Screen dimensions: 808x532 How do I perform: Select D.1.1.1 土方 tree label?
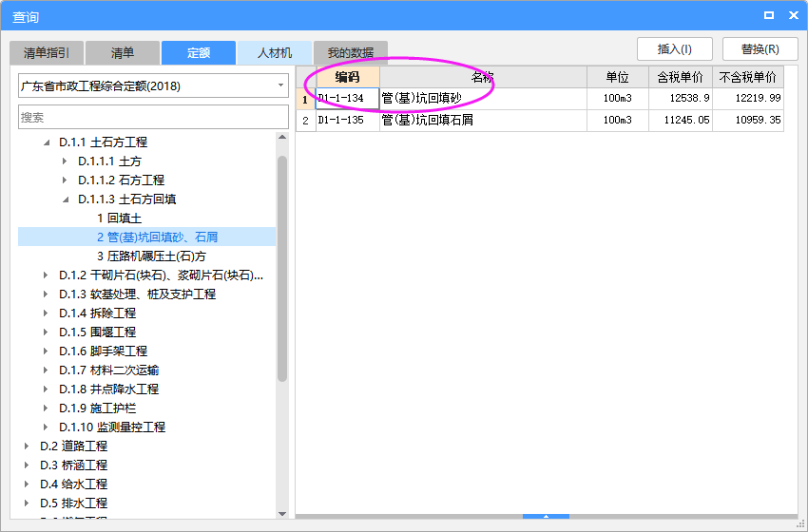109,161
